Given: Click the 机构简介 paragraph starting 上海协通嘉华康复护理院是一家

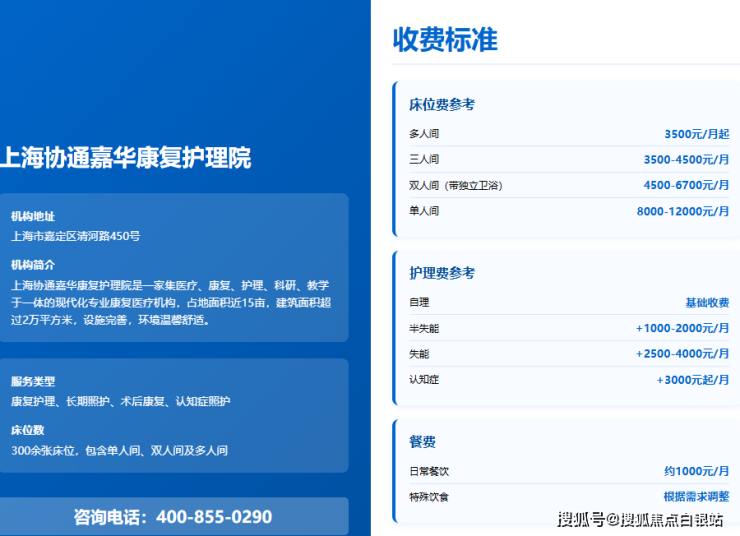Looking at the screenshot, I should click(171, 302).
